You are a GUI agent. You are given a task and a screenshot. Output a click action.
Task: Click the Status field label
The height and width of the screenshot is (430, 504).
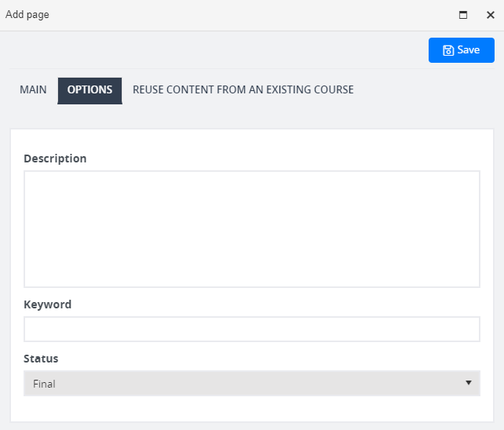click(x=41, y=359)
